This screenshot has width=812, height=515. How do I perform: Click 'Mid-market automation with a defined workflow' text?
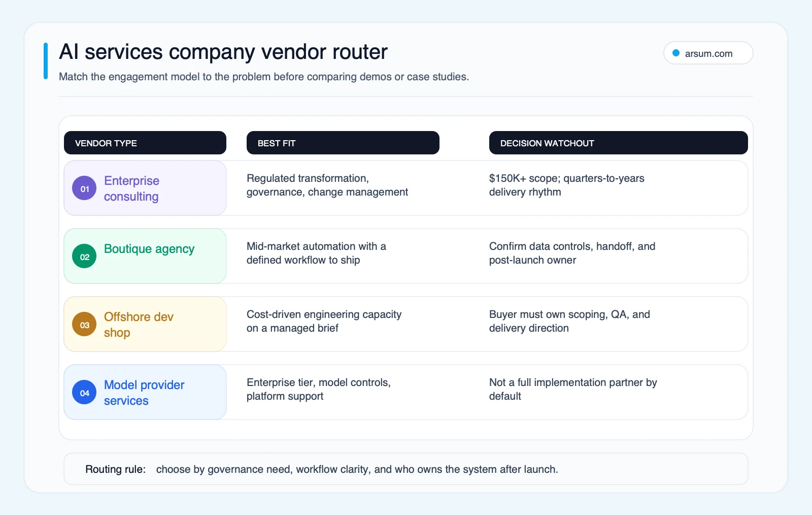pyautogui.click(x=316, y=253)
